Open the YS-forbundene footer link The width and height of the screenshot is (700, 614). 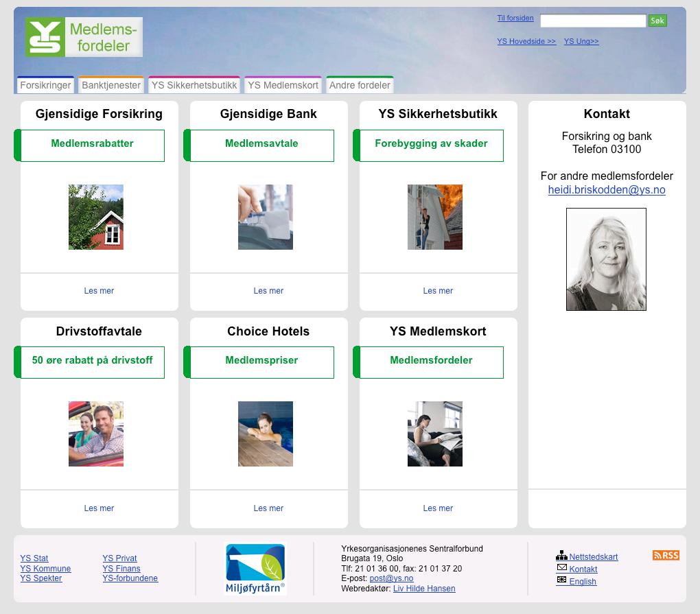pos(130,578)
